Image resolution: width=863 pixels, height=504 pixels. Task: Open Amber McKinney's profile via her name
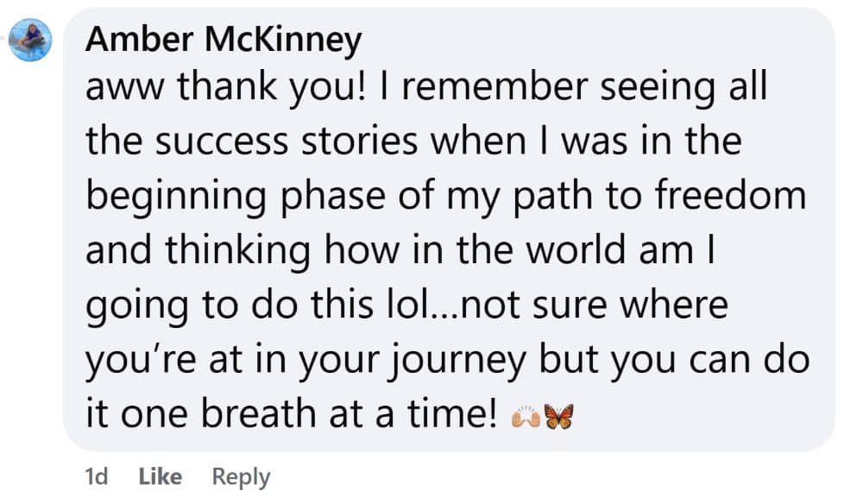[x=224, y=38]
